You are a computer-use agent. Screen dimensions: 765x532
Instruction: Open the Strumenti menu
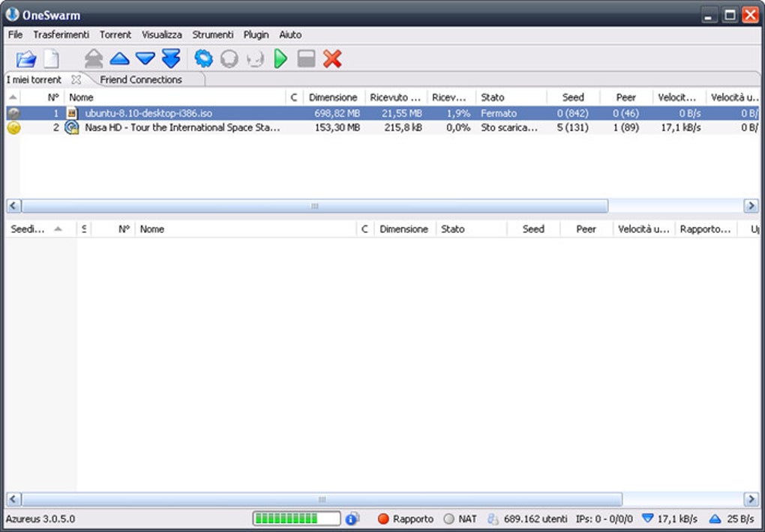point(213,34)
